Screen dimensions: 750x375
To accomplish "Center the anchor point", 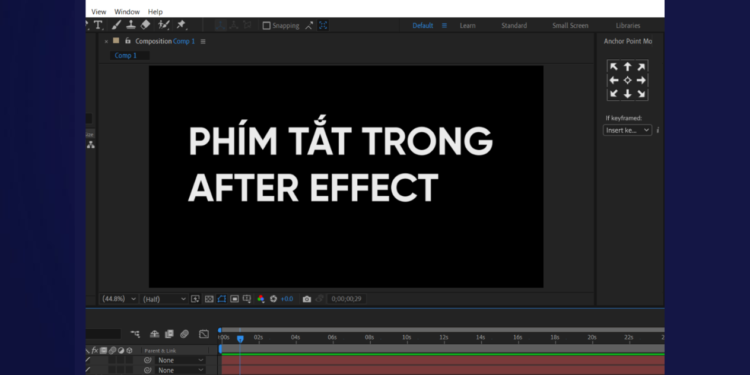I will tap(628, 80).
